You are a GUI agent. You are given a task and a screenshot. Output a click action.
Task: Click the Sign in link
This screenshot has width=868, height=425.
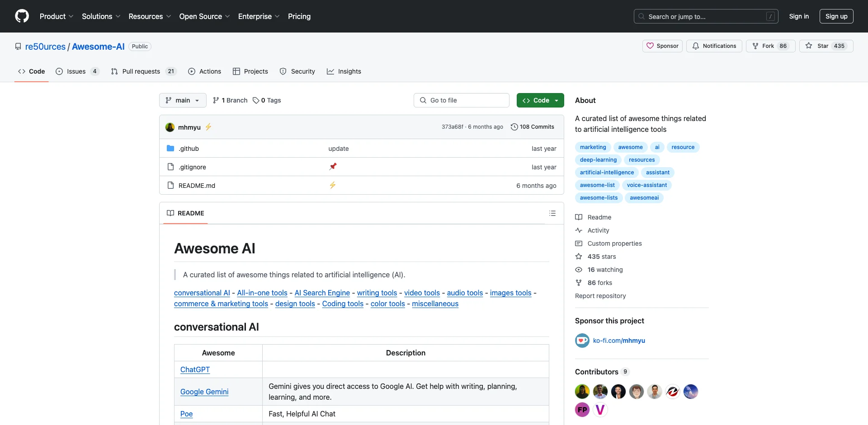click(x=799, y=16)
